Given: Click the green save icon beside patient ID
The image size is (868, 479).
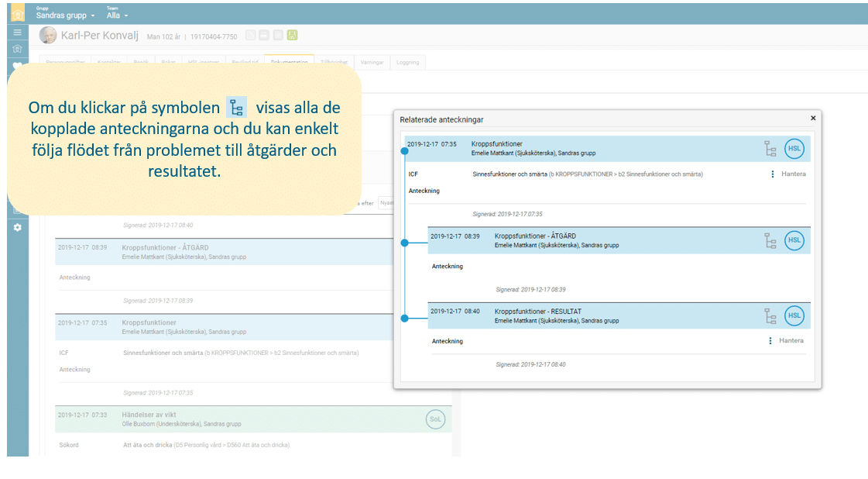Looking at the screenshot, I should (292, 35).
